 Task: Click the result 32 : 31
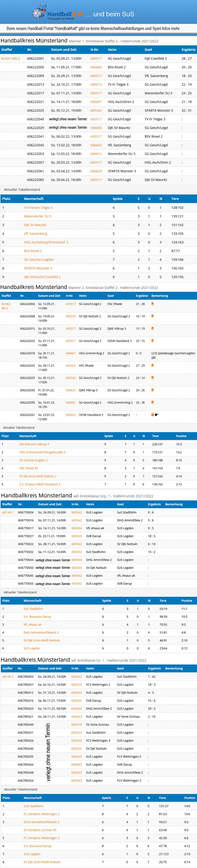click(x=187, y=111)
